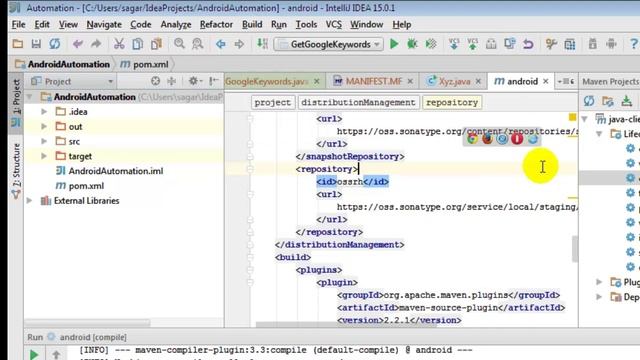Open the File menu

coord(18,24)
